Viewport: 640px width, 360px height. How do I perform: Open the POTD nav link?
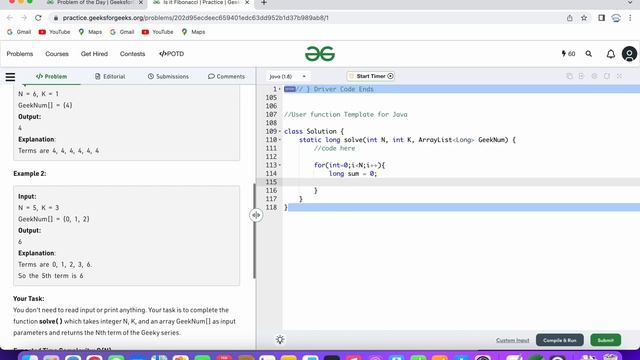point(171,54)
